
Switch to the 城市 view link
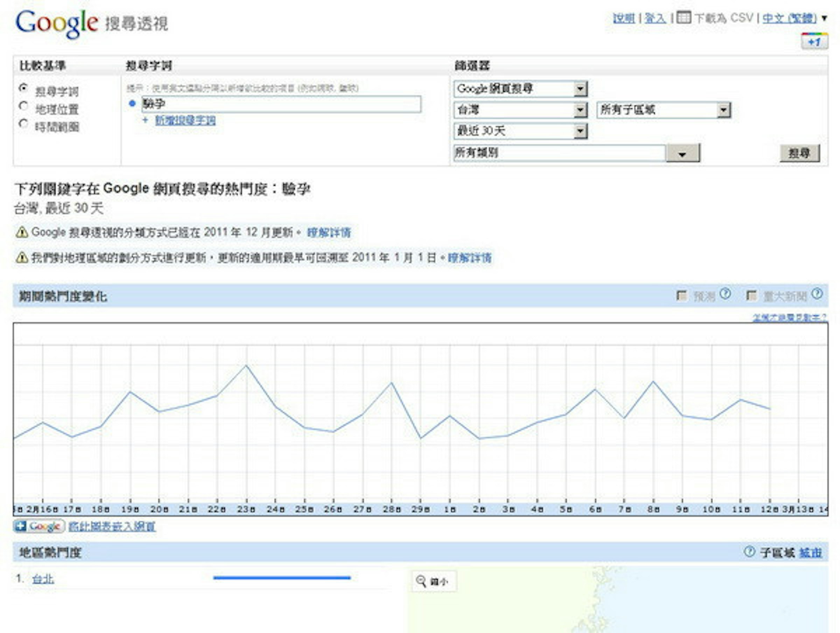811,552
